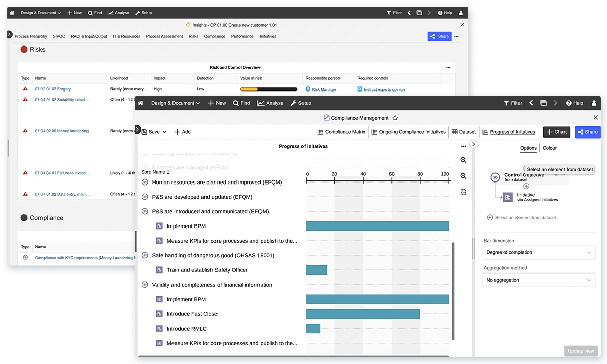
Task: Click the Share button
Action: point(587,132)
